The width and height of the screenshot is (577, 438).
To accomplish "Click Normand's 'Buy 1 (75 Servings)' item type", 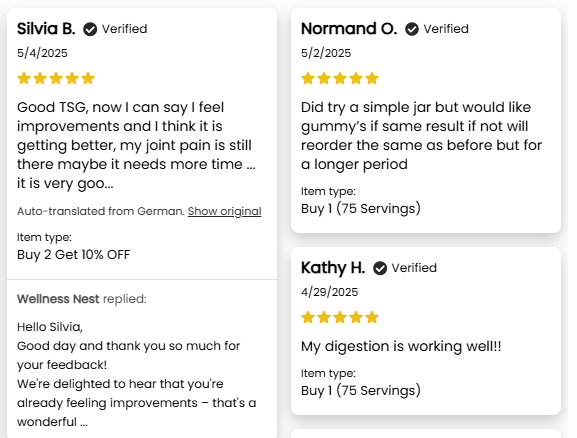I will (x=361, y=209).
